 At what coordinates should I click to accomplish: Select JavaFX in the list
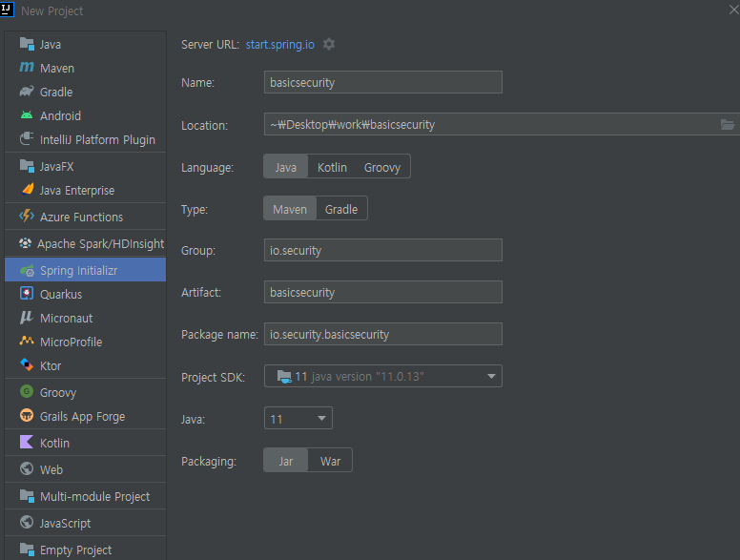pyautogui.click(x=86, y=166)
